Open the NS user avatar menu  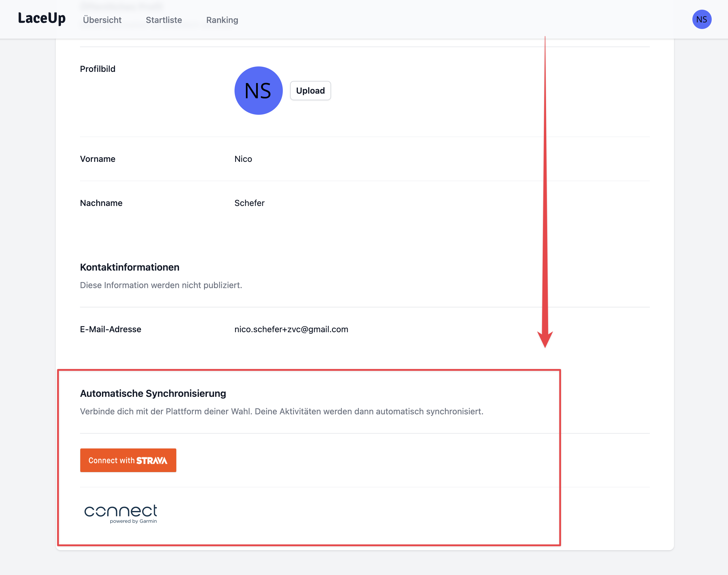[701, 20]
